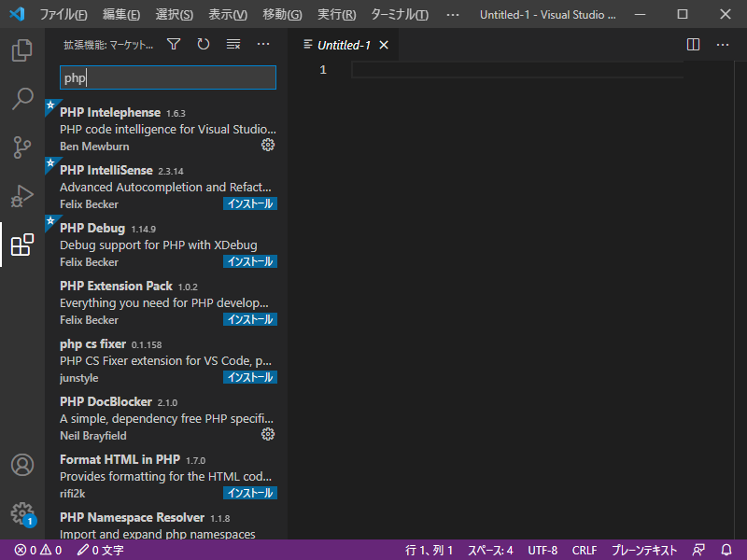Open extensions view more actions menu
This screenshot has height=560, width=747.
(263, 44)
